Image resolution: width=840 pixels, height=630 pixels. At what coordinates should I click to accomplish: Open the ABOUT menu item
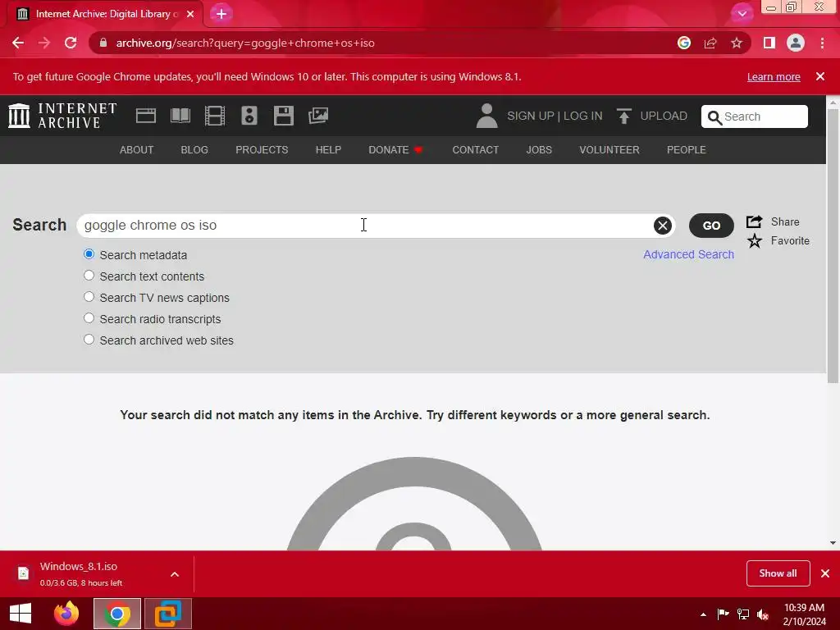click(x=137, y=150)
